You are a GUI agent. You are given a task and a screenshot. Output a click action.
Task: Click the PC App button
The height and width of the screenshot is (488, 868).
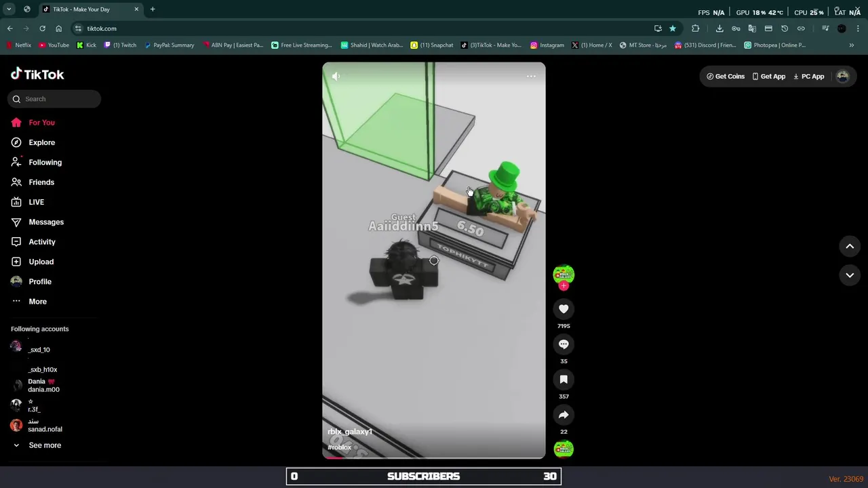point(808,77)
